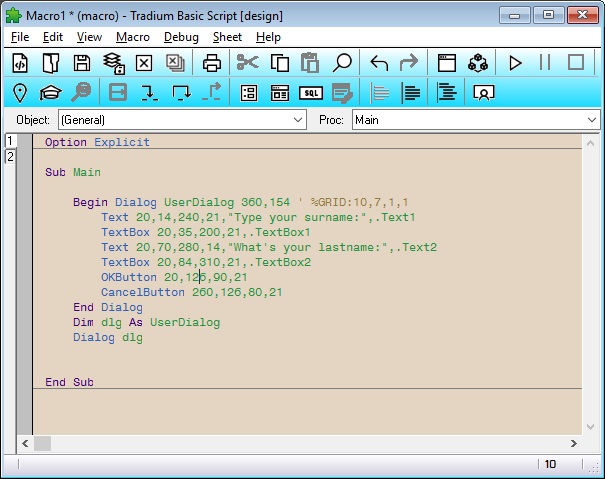Image resolution: width=605 pixels, height=479 pixels.
Task: Click the Cut scissors icon
Action: (x=247, y=63)
